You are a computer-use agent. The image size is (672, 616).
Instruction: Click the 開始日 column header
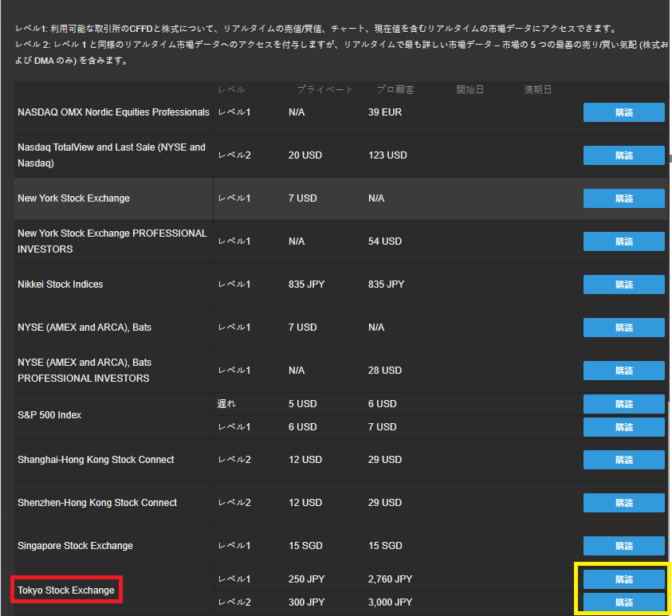(x=470, y=89)
